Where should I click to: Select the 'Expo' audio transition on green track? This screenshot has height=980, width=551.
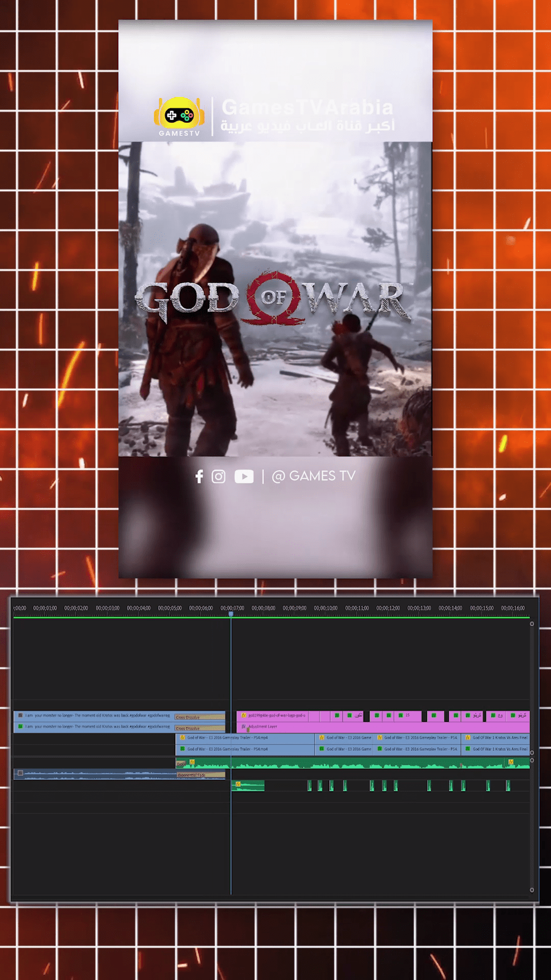point(181,764)
